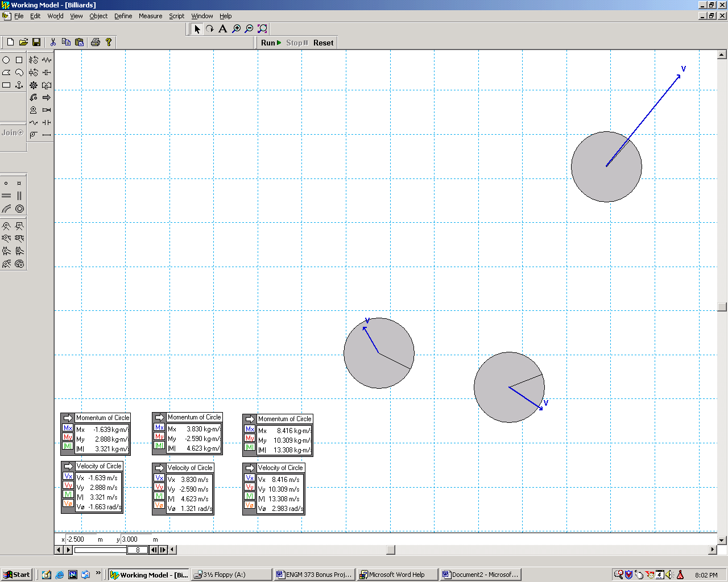Open the Object menu
The image size is (728, 582).
coord(98,16)
